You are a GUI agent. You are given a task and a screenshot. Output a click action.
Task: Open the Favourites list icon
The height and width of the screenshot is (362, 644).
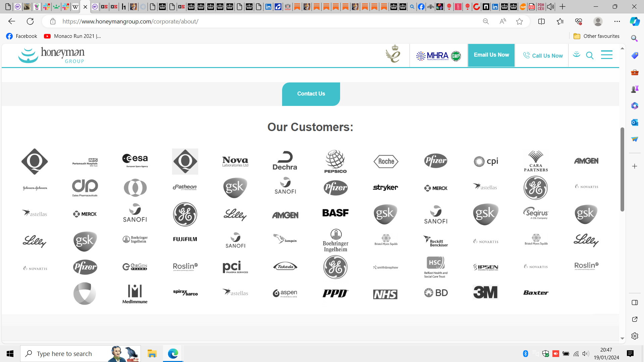560,21
